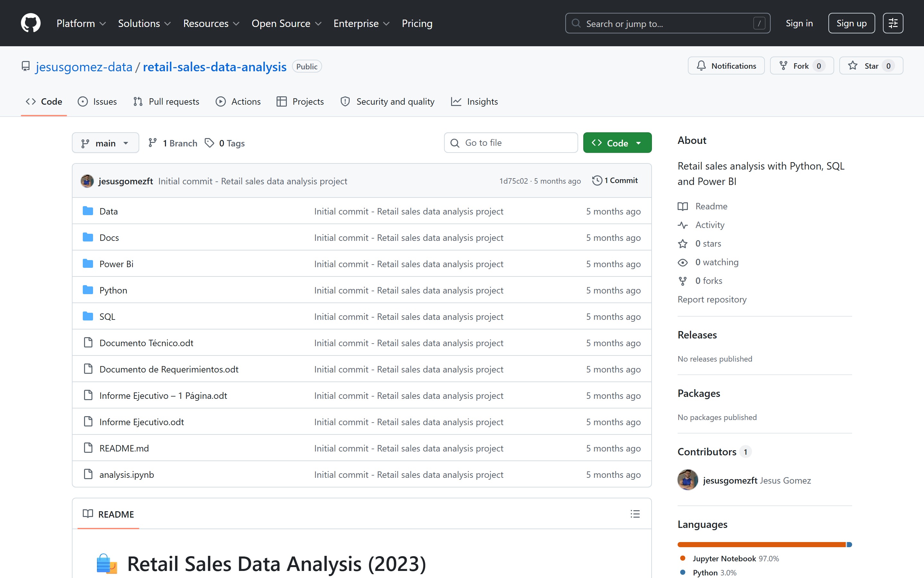The height and width of the screenshot is (578, 924).
Task: Expand the Solutions menu
Action: click(x=144, y=23)
